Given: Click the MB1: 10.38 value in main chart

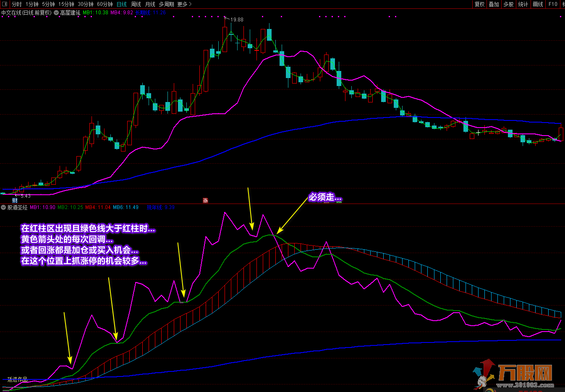Looking at the screenshot, I should pyautogui.click(x=95, y=13).
